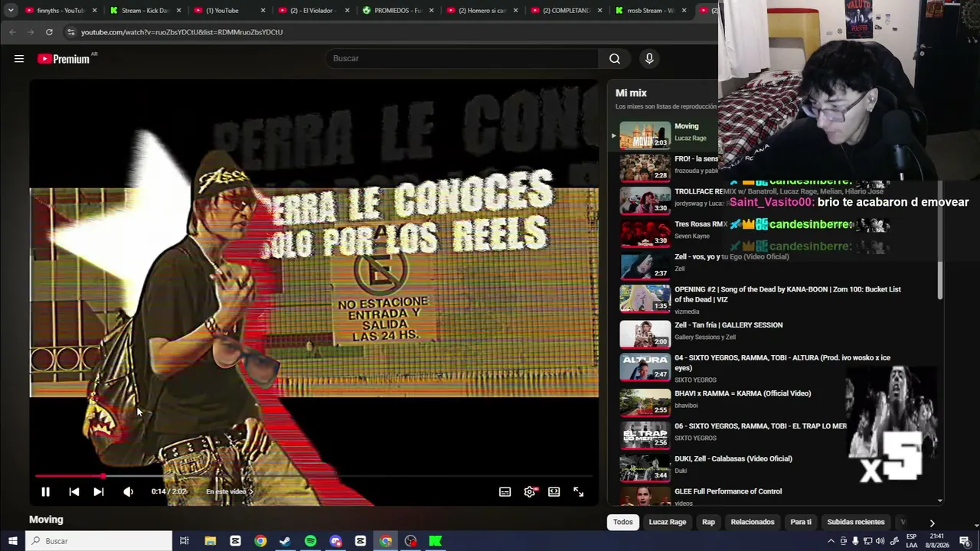Screen dimensions: 980x551
Task: Open 'Zell - Tan fría | GALLERY SESSION'
Action: (728, 325)
